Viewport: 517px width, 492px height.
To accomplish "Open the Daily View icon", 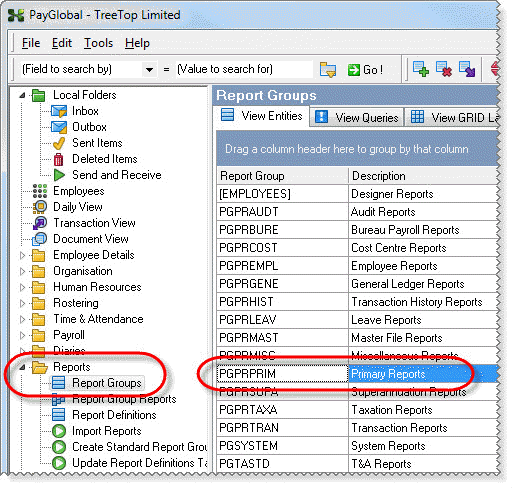I will click(40, 207).
